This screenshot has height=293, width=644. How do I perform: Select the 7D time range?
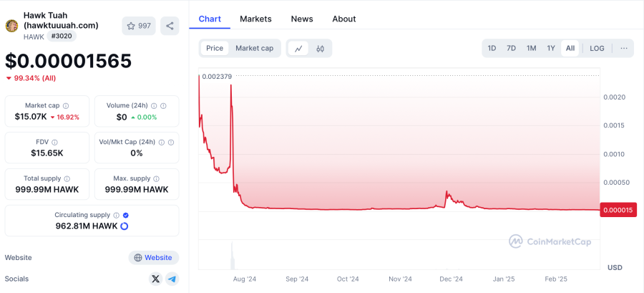pyautogui.click(x=512, y=49)
